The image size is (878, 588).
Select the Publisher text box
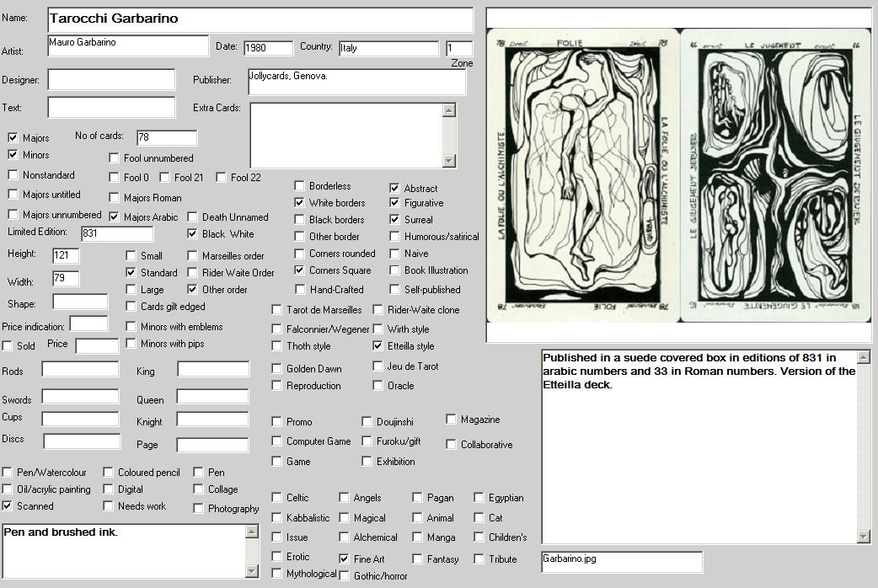click(356, 82)
